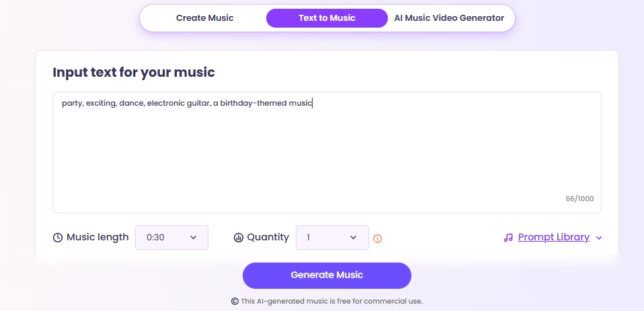Click the Music length label
This screenshot has height=311, width=644.
[x=97, y=238]
